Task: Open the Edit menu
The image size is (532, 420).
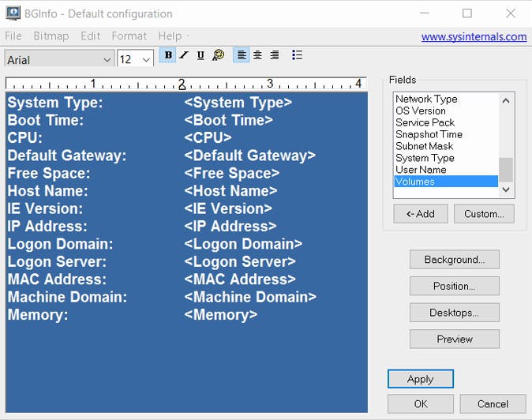Action: (x=90, y=36)
